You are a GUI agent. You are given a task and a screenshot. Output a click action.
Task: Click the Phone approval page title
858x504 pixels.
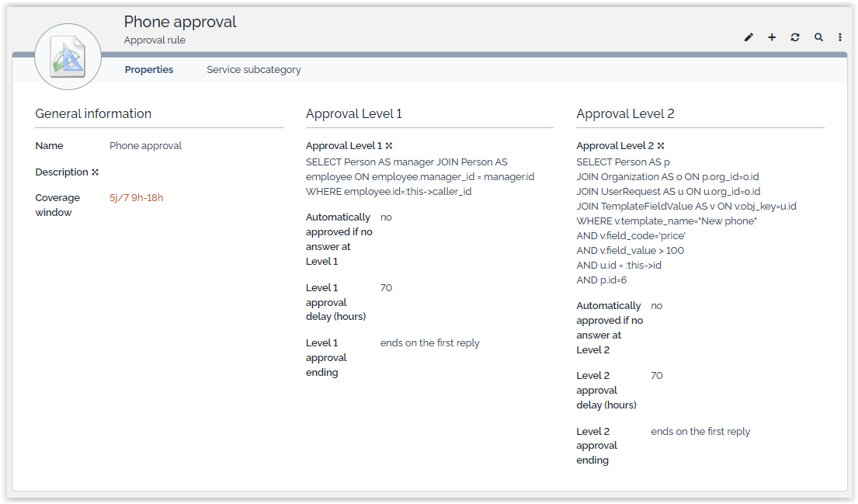point(180,22)
